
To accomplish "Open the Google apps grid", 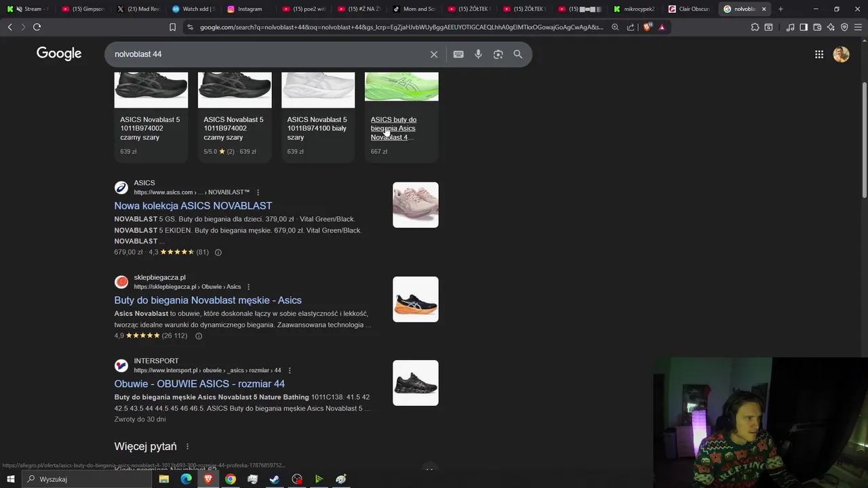I will pyautogui.click(x=819, y=54).
